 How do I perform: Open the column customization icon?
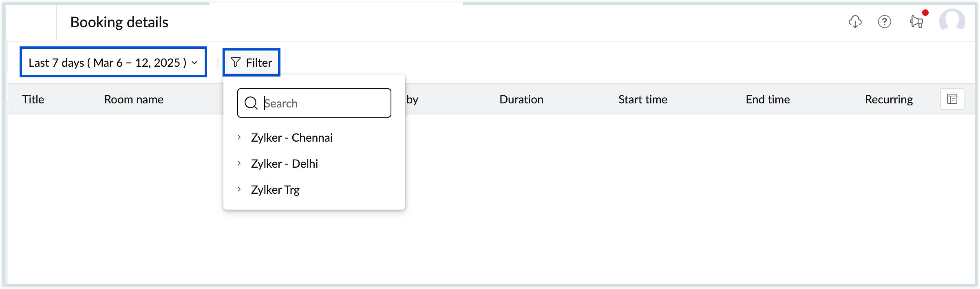coord(952,99)
